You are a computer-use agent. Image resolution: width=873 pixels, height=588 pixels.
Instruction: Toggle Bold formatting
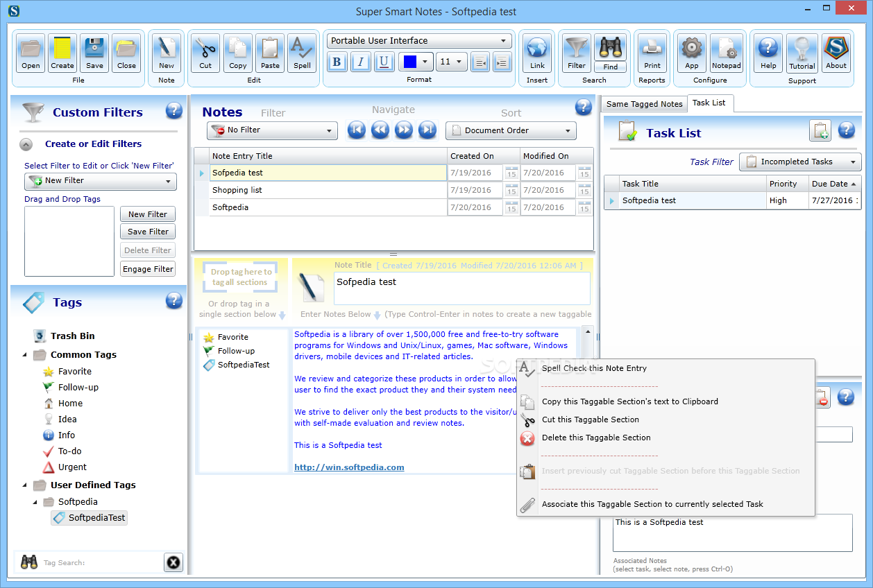337,62
